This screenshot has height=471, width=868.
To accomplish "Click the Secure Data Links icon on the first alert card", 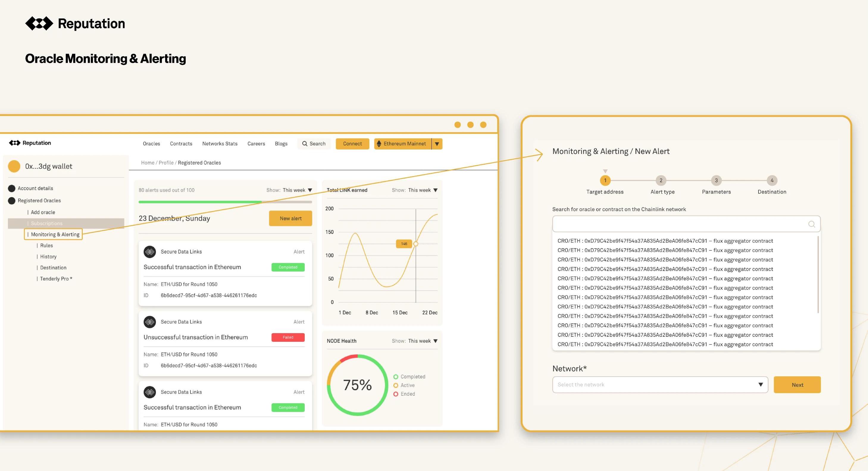I will pos(150,252).
